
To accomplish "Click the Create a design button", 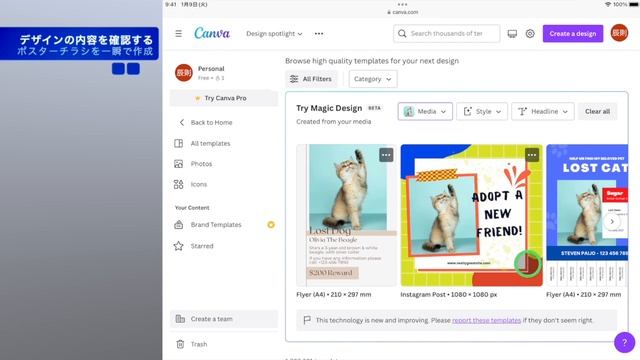I will 573,33.
